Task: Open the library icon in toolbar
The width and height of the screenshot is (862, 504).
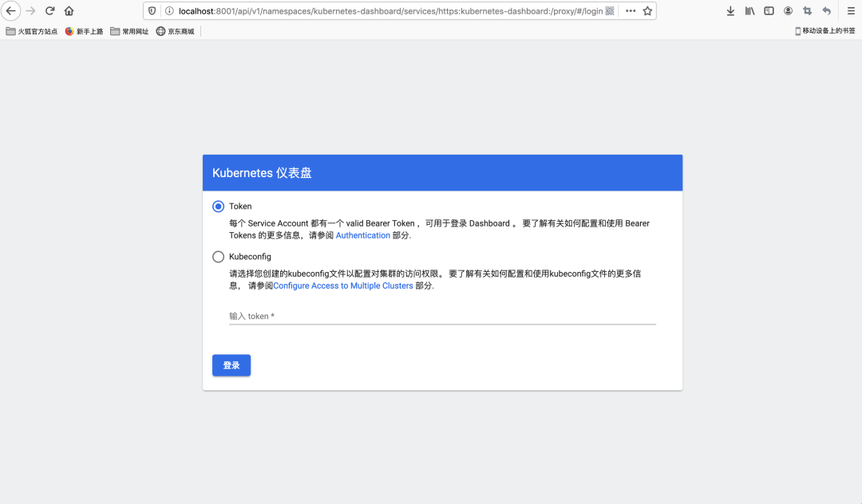Action: pos(749,11)
